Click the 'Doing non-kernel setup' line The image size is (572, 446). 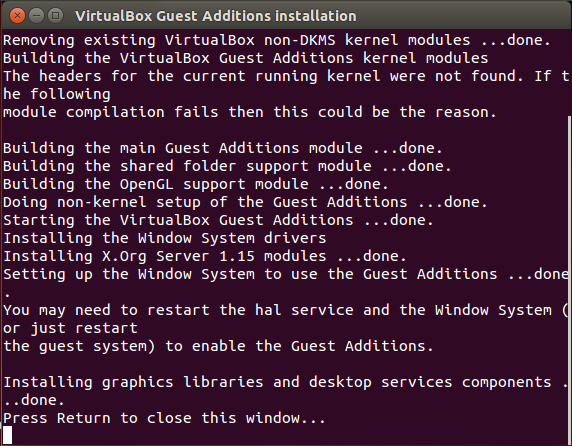(x=245, y=202)
